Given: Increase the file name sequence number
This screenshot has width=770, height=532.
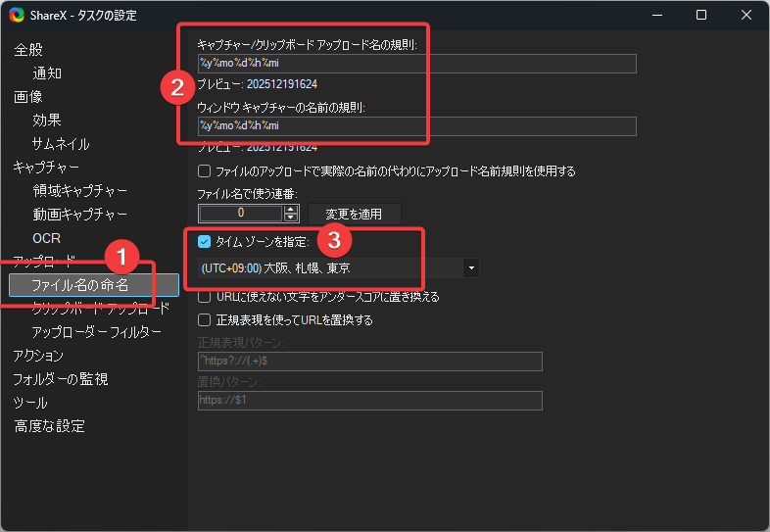Looking at the screenshot, I should [290, 209].
